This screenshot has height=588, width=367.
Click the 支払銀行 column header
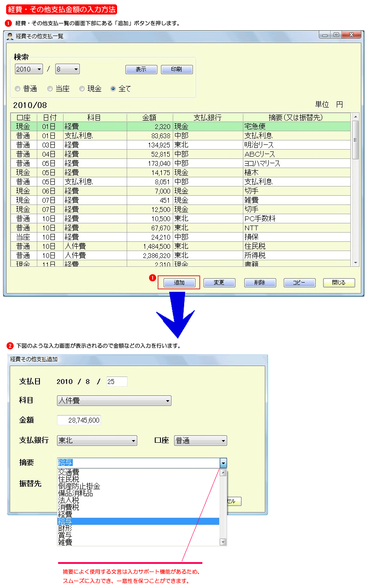(x=208, y=118)
